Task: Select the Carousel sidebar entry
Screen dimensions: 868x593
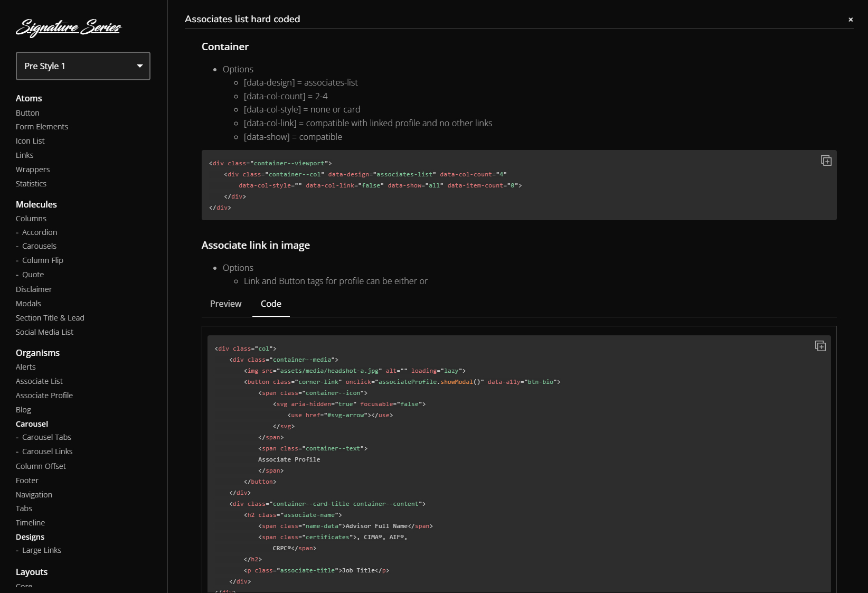Action: point(32,424)
